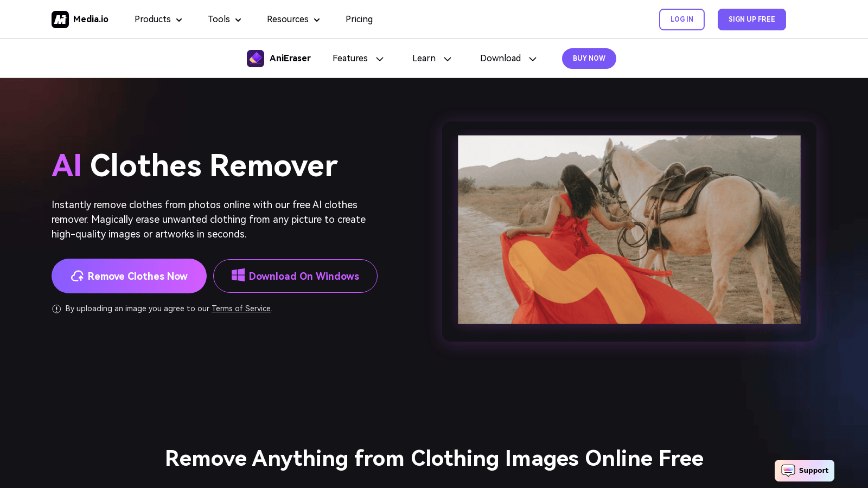Go to the Pricing page

click(359, 20)
